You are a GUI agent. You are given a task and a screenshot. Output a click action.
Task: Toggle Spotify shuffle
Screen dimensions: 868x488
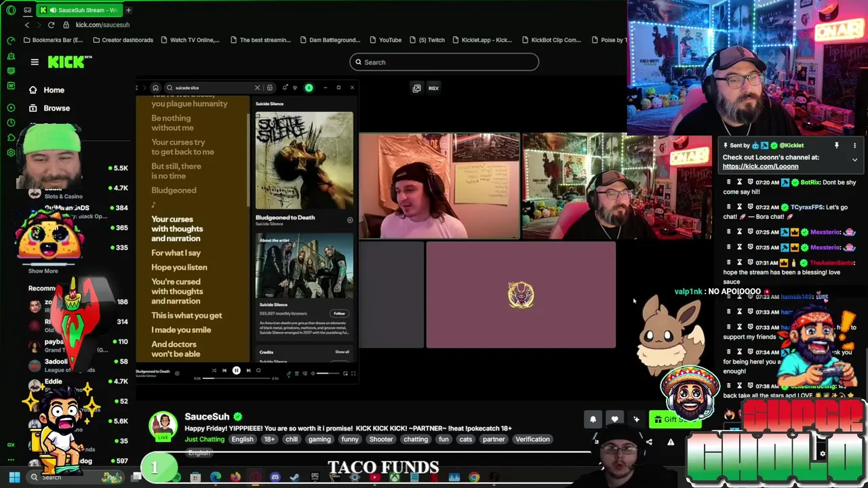[214, 371]
